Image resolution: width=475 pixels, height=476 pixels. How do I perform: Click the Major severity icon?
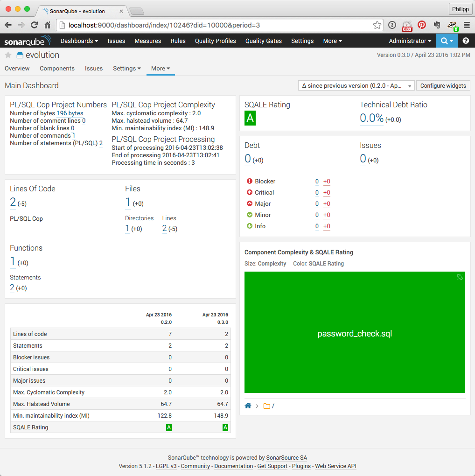tap(250, 203)
